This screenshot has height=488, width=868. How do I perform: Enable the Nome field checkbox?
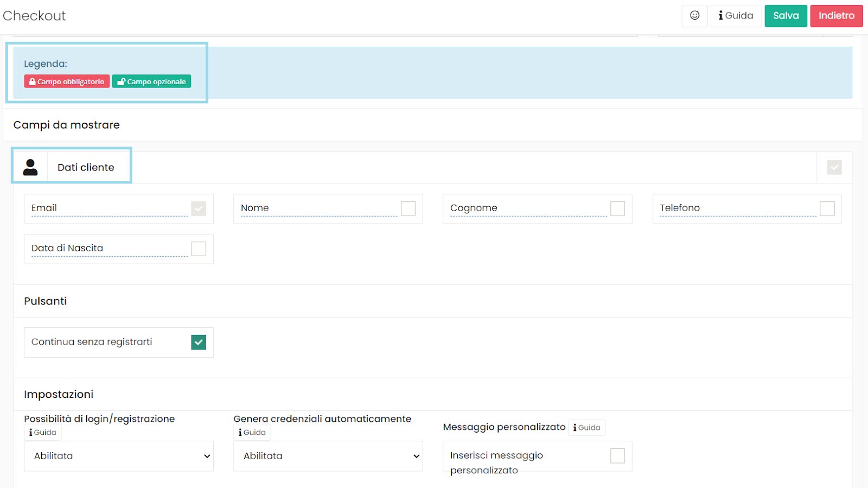click(408, 208)
